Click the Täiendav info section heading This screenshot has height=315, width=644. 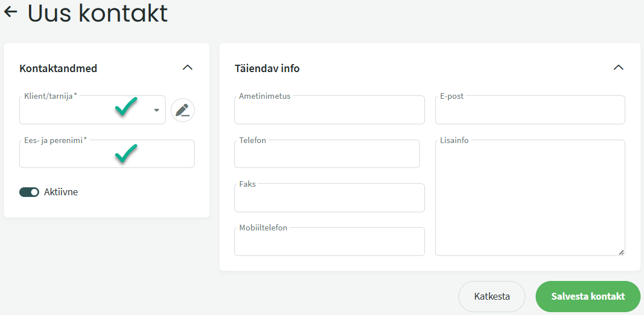click(267, 69)
